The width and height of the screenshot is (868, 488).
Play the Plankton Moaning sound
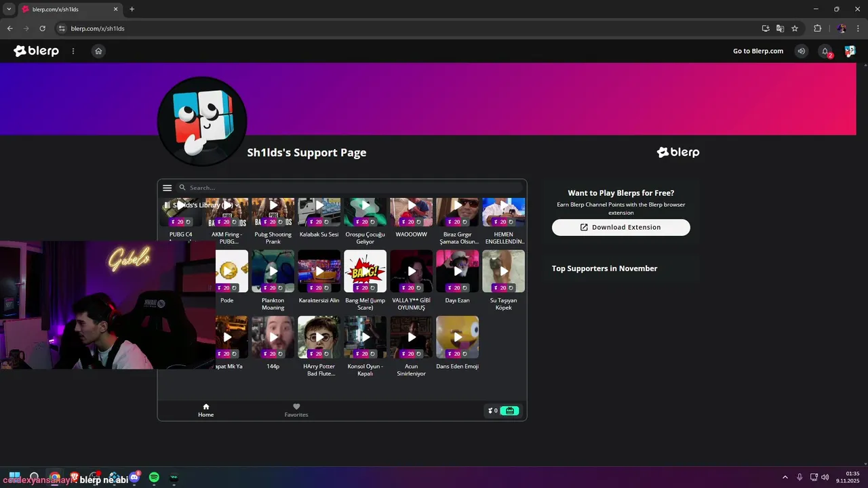tap(273, 271)
